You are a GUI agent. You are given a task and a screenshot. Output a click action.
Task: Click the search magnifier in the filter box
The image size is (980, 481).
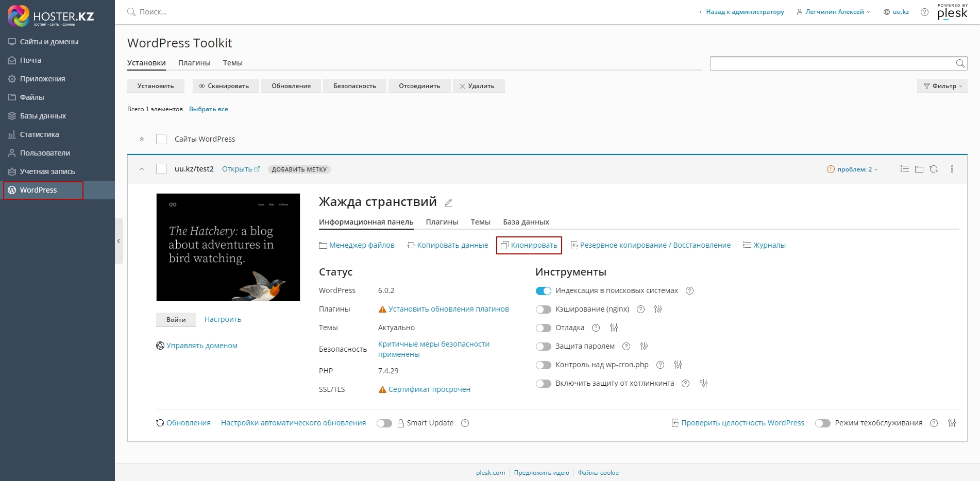(960, 63)
